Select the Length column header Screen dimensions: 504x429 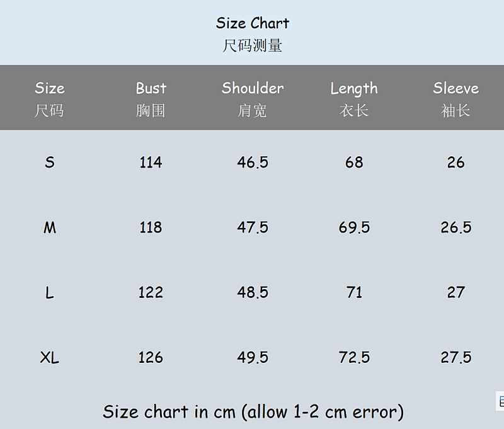point(354,99)
